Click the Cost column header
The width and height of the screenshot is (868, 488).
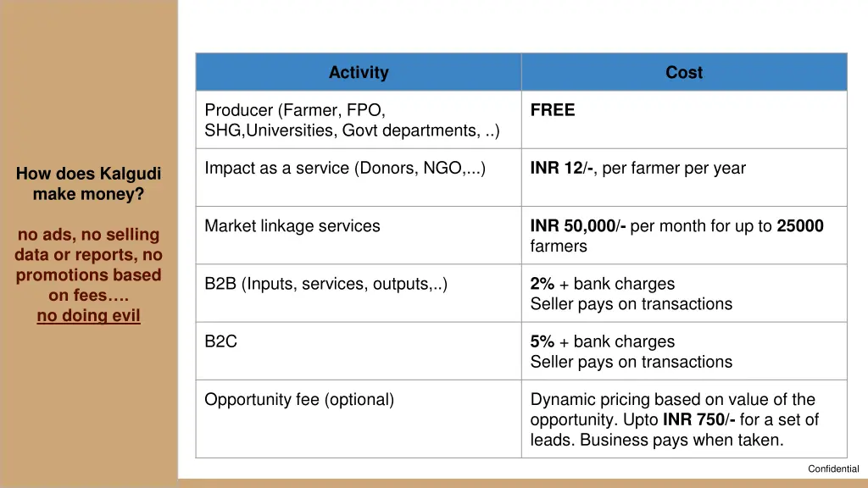coord(684,72)
